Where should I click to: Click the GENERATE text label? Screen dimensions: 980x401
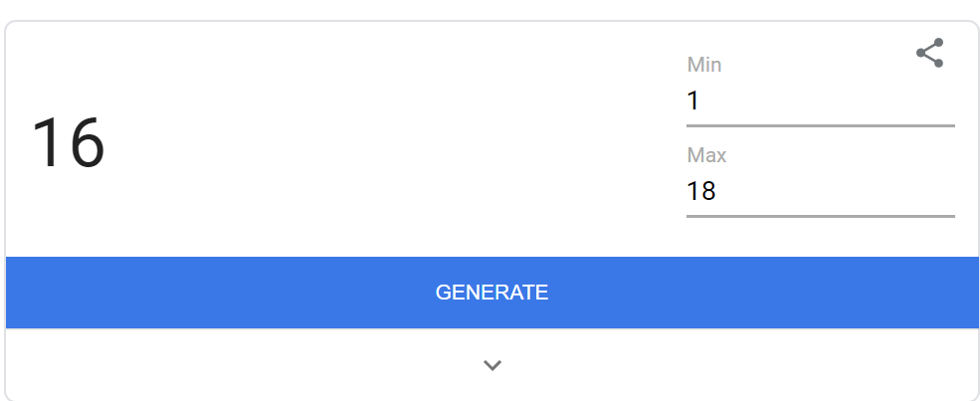(491, 293)
